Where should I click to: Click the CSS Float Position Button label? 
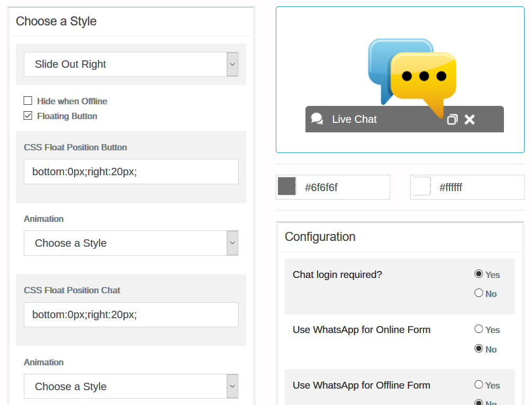pos(75,147)
